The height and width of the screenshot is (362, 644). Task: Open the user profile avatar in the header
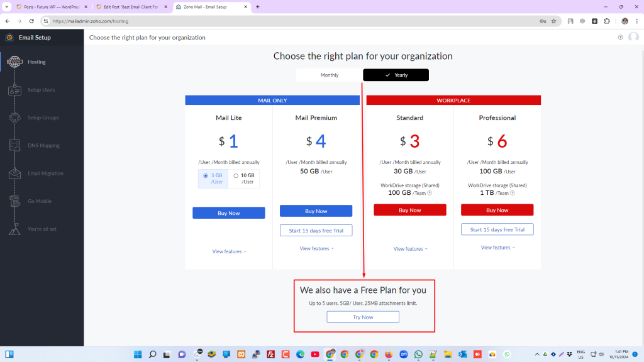(x=633, y=37)
